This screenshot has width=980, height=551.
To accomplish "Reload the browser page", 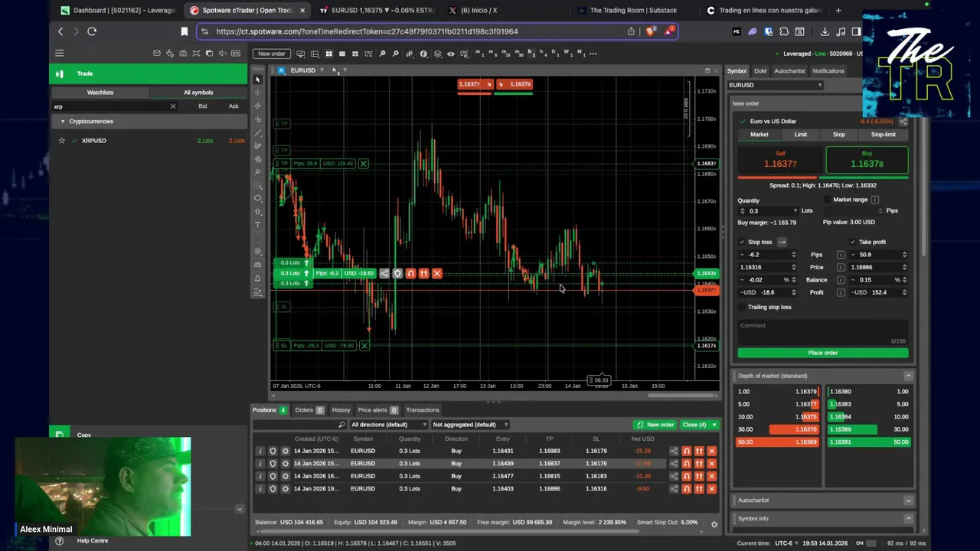I will [91, 31].
